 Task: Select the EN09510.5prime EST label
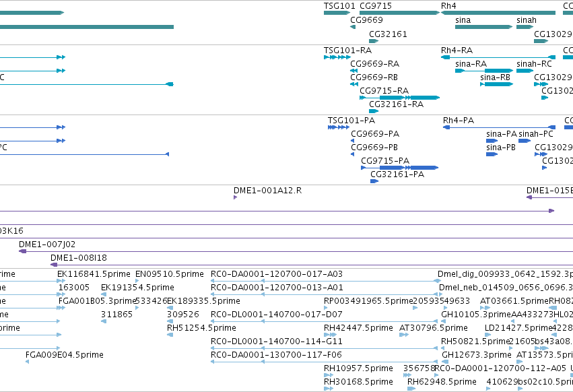pos(170,274)
